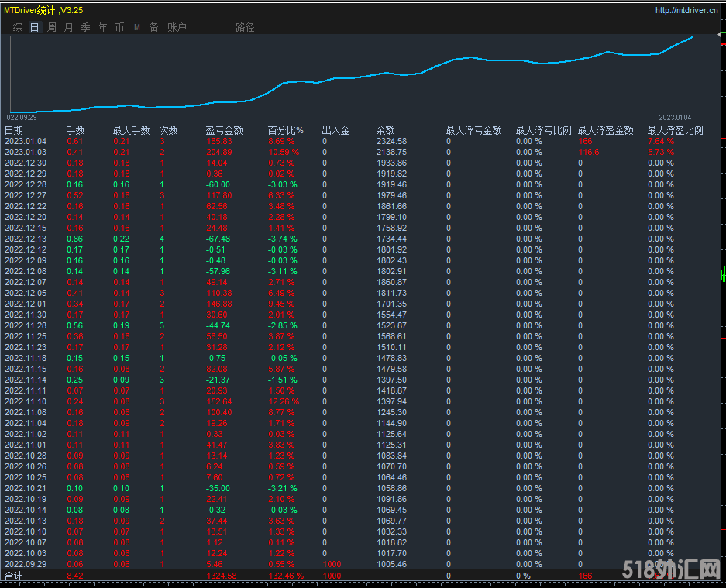Click the 日期 column header
Viewport: 726px width, 588px height.
coord(14,131)
